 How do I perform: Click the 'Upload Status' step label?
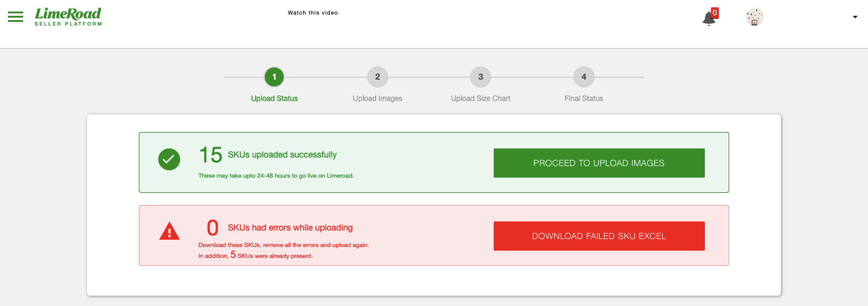(x=275, y=99)
